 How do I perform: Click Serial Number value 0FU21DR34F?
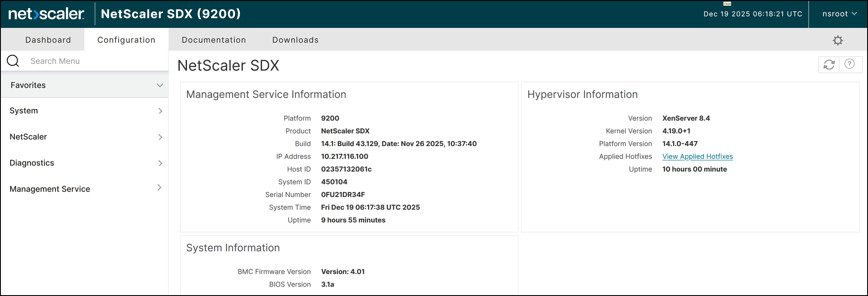click(x=343, y=195)
